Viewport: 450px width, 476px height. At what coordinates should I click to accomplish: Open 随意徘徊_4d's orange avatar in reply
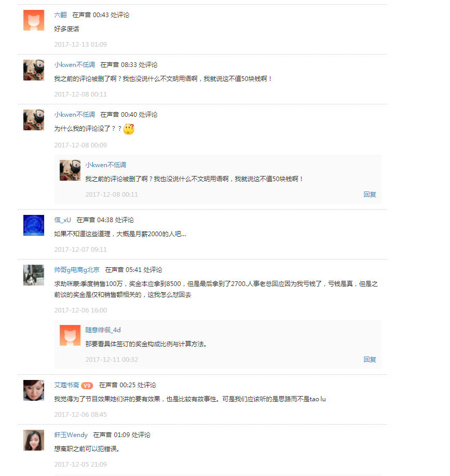point(70,335)
